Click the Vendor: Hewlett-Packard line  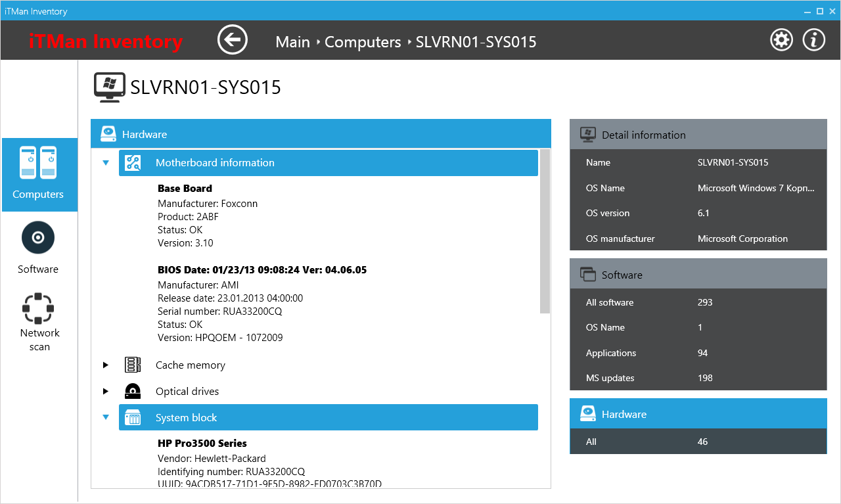tap(212, 459)
